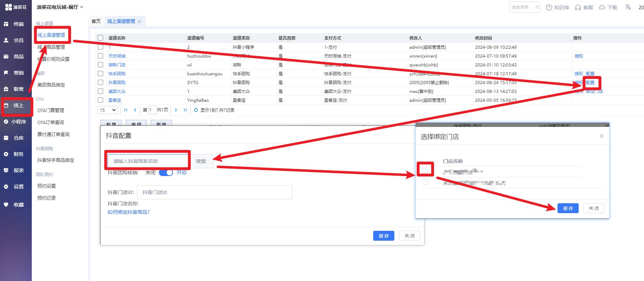Tick checkbox for 抖音团购 row
644x281 pixels.
coord(101,82)
